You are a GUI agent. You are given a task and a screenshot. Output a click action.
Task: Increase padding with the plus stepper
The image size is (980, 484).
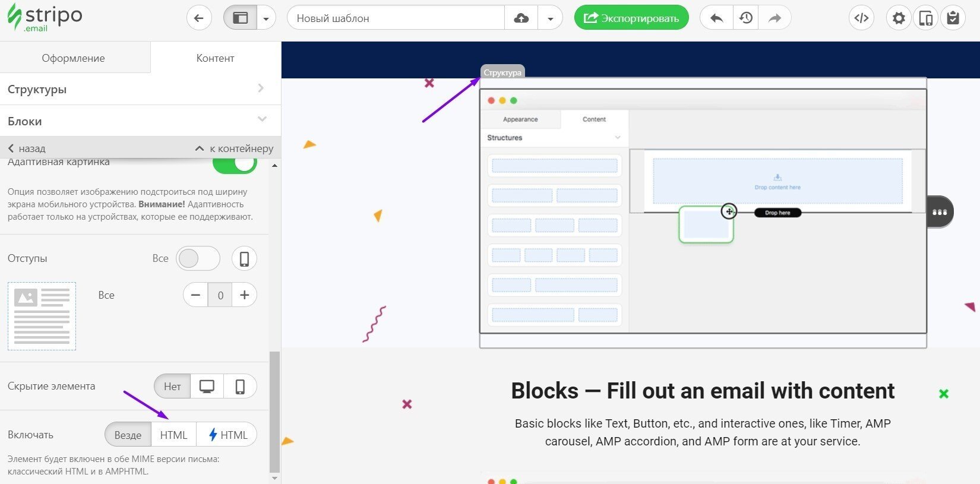click(x=244, y=295)
